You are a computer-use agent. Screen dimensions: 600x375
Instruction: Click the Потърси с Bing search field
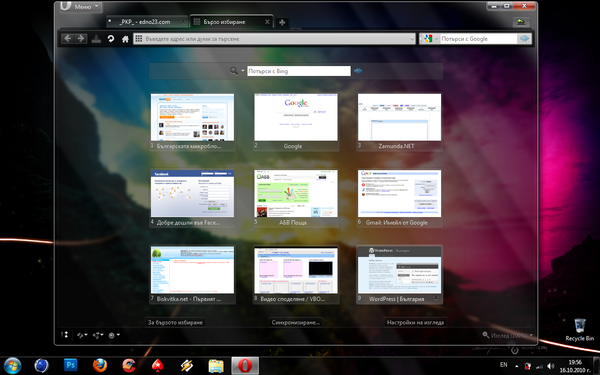click(x=298, y=71)
